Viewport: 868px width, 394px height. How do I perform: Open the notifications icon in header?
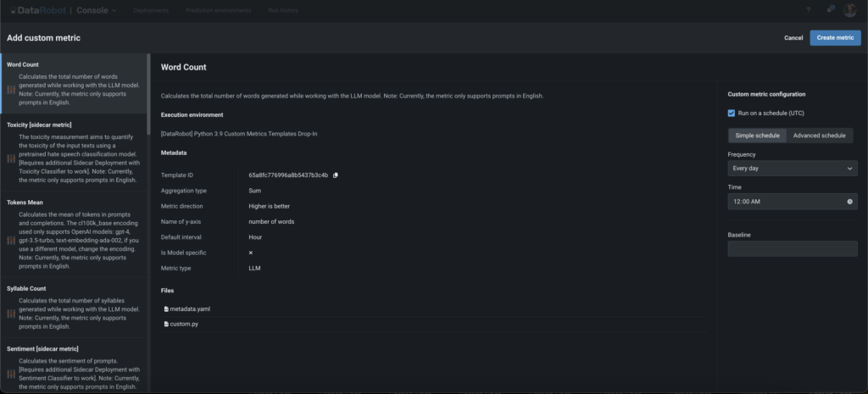click(x=830, y=9)
